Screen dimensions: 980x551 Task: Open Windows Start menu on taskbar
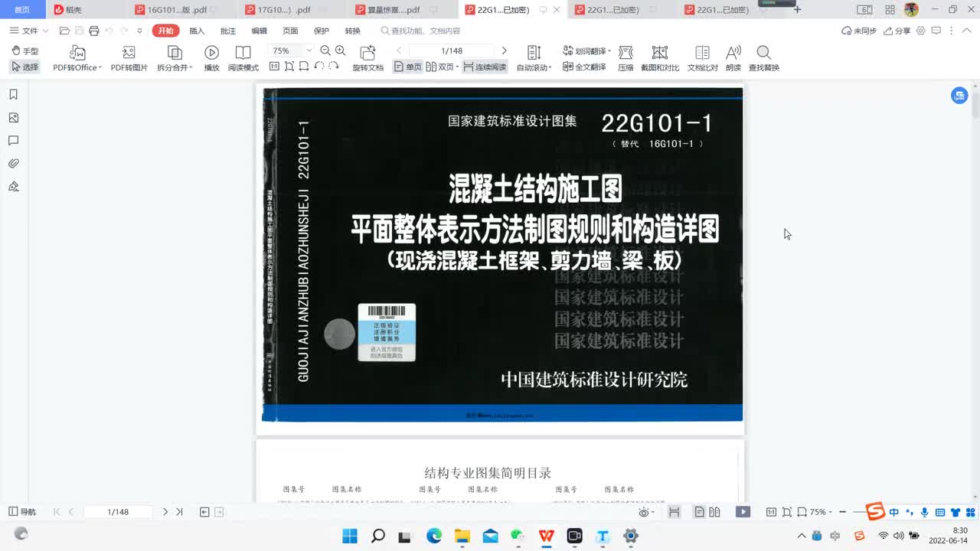pyautogui.click(x=350, y=536)
